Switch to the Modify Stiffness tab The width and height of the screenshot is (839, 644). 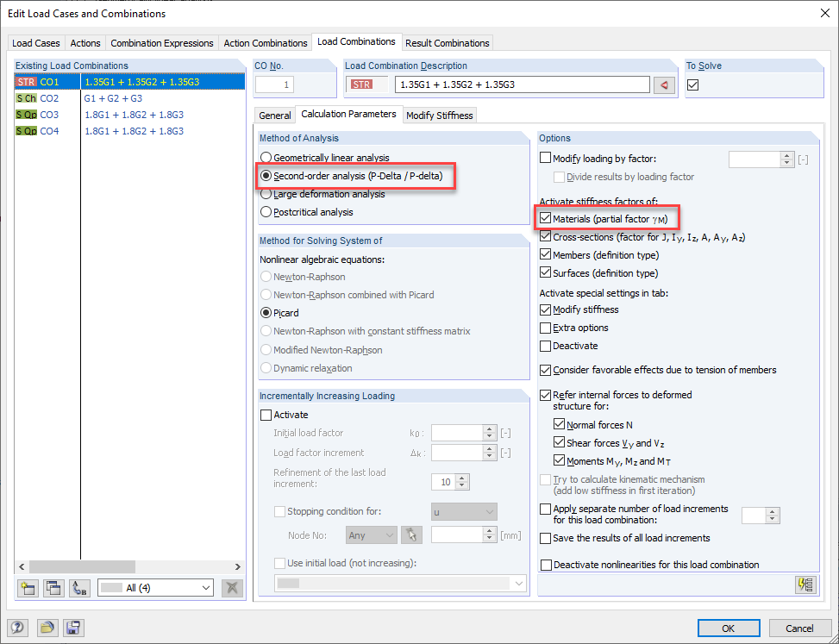[440, 115]
